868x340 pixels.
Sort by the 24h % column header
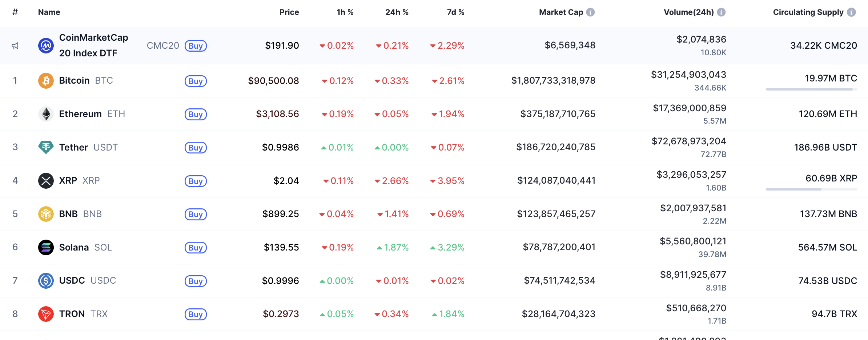tap(397, 12)
